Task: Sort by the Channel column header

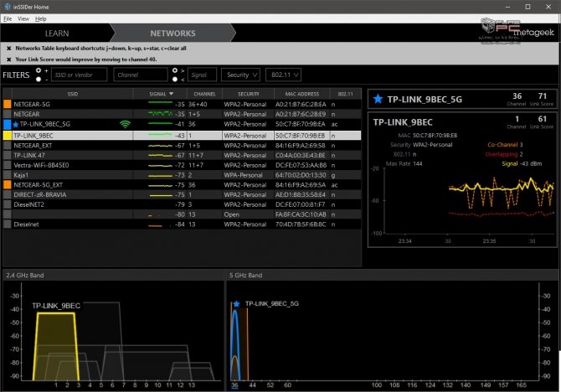Action: pos(204,94)
